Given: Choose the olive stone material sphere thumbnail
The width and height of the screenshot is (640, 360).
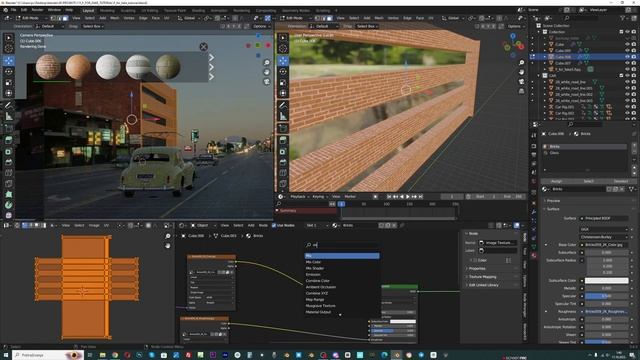Looking at the screenshot, I should 168,67.
